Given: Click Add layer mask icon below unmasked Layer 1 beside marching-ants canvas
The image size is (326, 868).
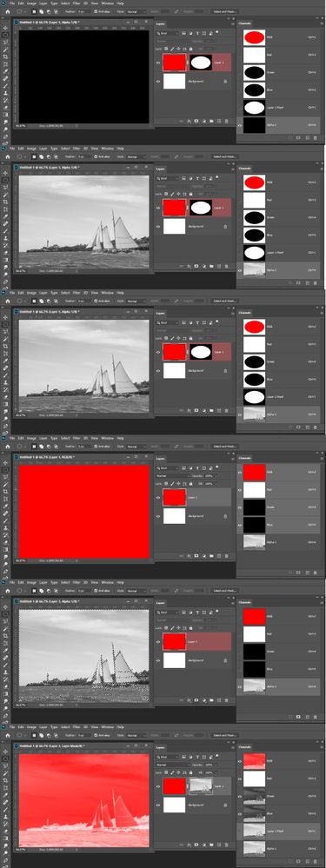Looking at the screenshot, I should pos(196,699).
